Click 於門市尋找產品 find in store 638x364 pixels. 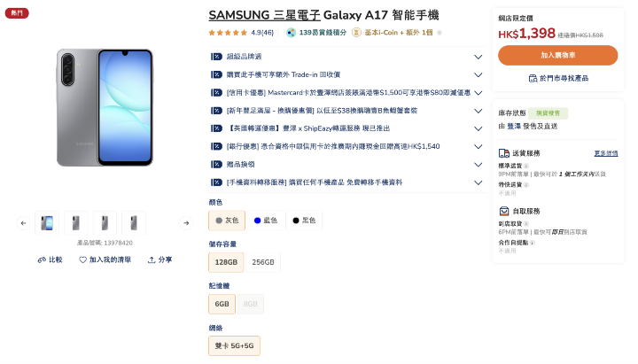tap(558, 78)
